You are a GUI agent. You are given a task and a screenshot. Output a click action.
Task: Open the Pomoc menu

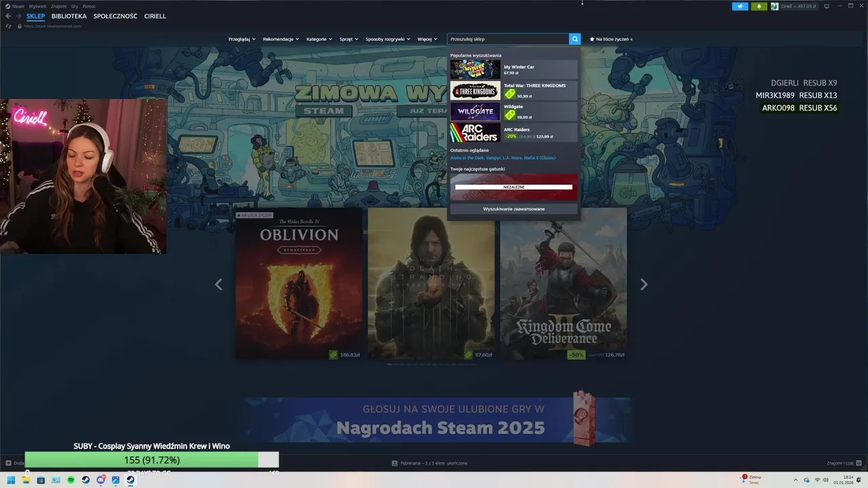90,6
